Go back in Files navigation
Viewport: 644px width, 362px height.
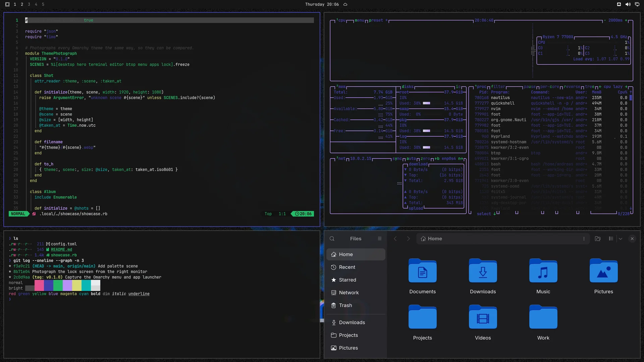395,239
